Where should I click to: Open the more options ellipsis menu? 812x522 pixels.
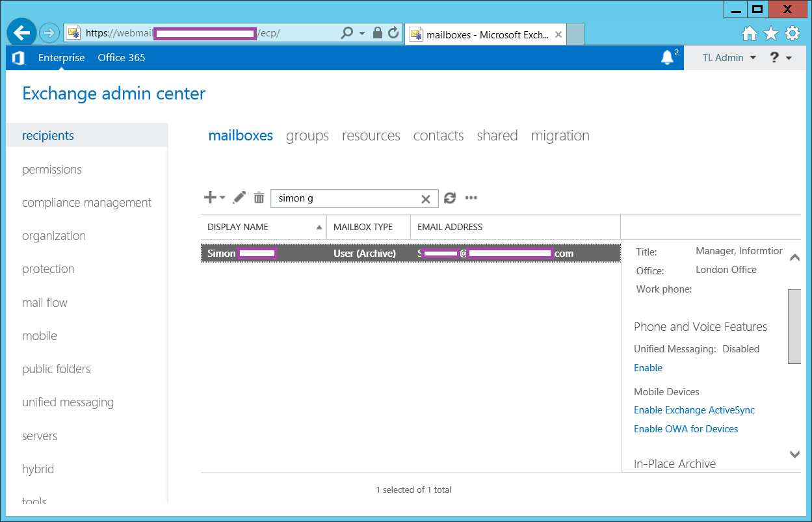tap(471, 198)
